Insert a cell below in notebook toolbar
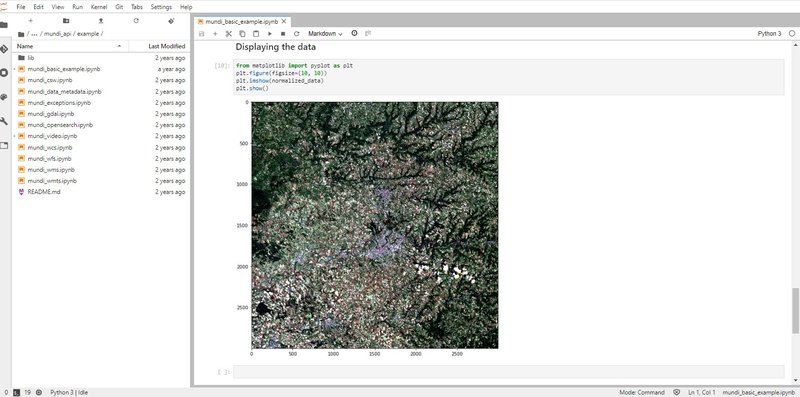Screen dimensions: 800x397 (x=215, y=34)
